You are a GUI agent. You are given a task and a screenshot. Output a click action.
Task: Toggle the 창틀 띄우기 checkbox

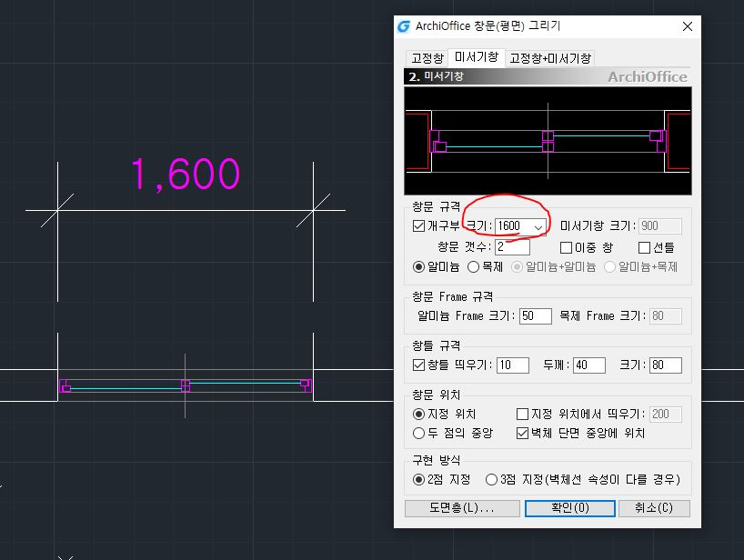419,365
